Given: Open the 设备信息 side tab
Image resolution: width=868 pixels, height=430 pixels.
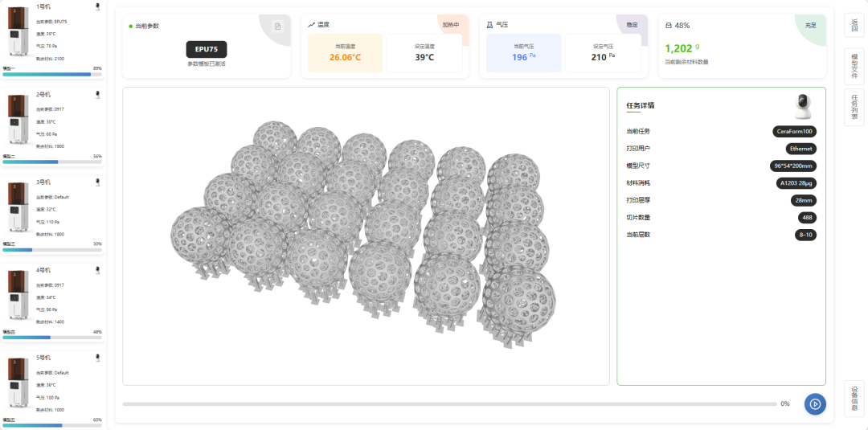Looking at the screenshot, I should [854, 398].
